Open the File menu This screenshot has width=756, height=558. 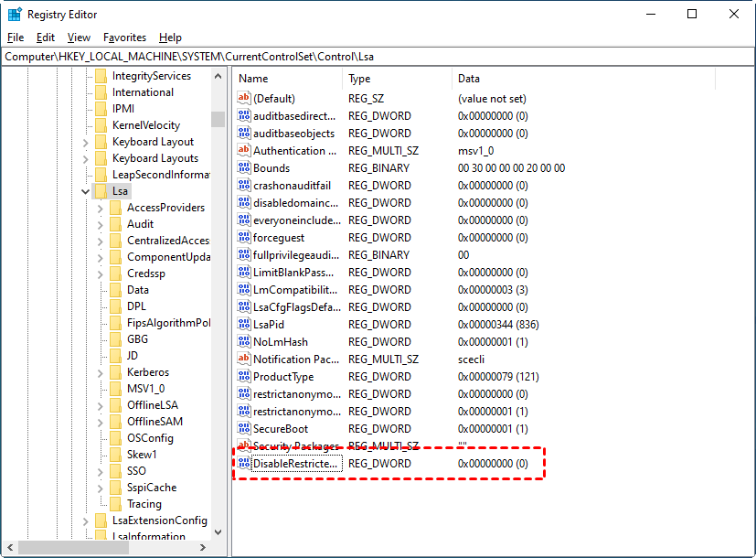[16, 38]
